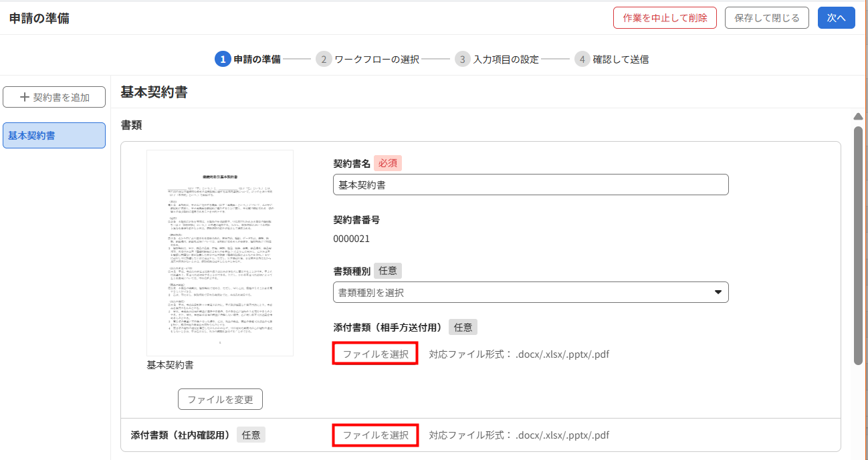Viewport: 868px width, 460px height.
Task: Select 基本契約書 in the left sidebar
Action: (54, 135)
